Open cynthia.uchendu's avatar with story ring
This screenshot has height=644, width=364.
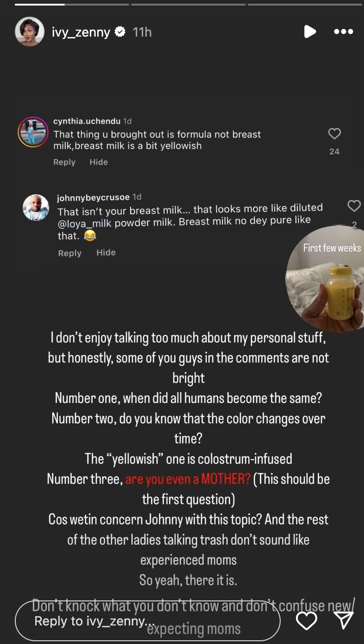click(33, 132)
